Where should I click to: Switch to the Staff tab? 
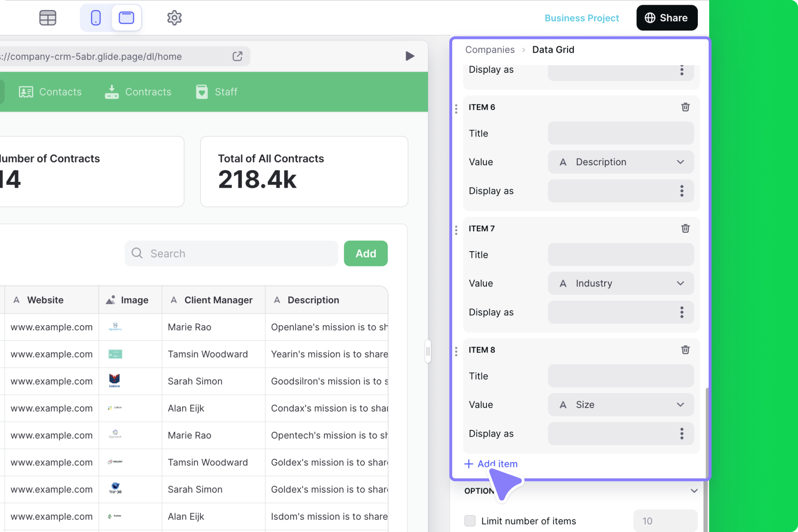click(x=216, y=92)
